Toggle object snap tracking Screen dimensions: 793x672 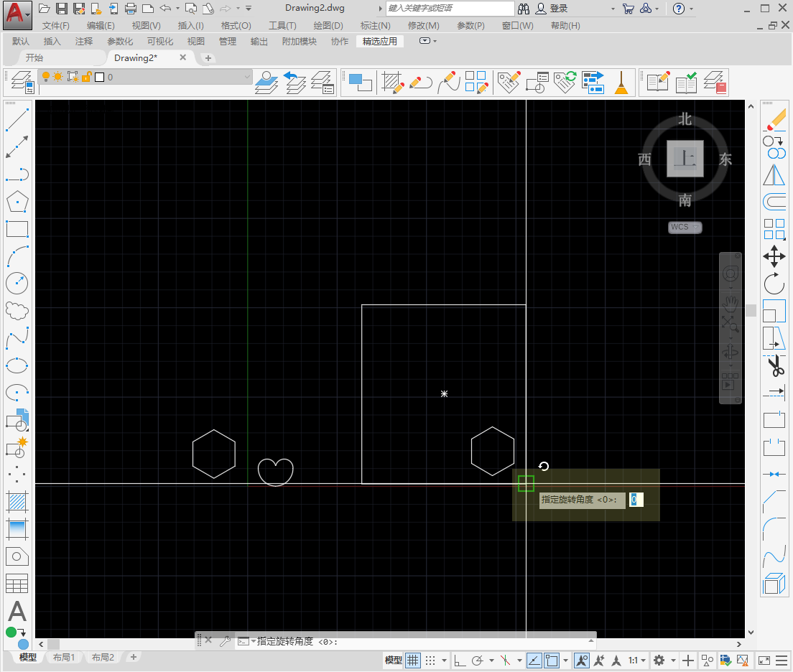[534, 660]
